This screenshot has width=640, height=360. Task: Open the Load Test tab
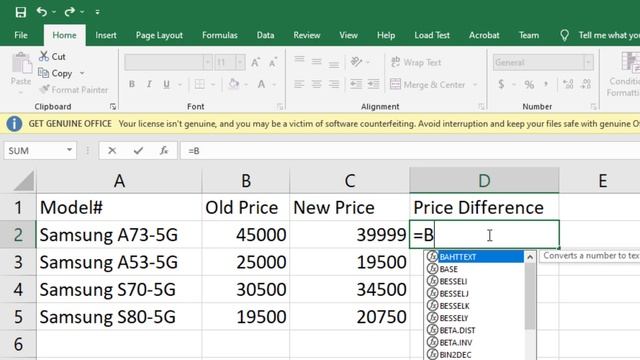pyautogui.click(x=432, y=35)
